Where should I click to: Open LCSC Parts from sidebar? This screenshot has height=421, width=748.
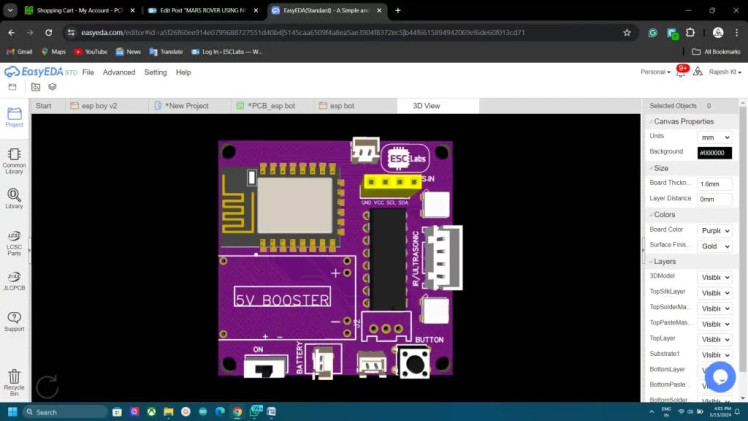14,240
